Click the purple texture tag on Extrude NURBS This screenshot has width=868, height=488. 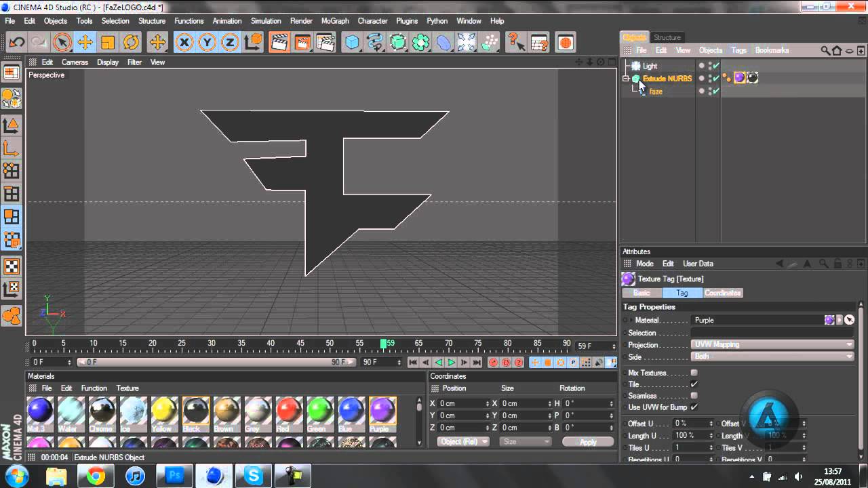point(739,78)
